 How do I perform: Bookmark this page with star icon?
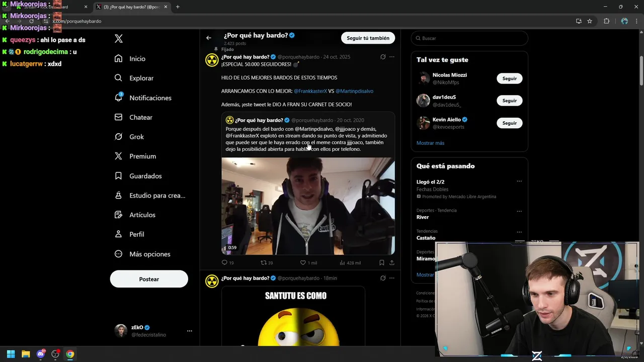(590, 21)
